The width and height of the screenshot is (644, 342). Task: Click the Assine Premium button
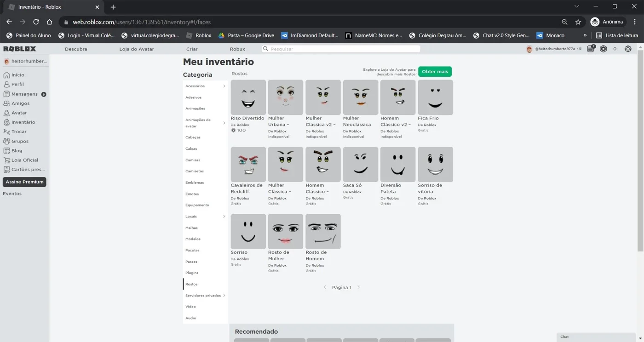(24, 182)
